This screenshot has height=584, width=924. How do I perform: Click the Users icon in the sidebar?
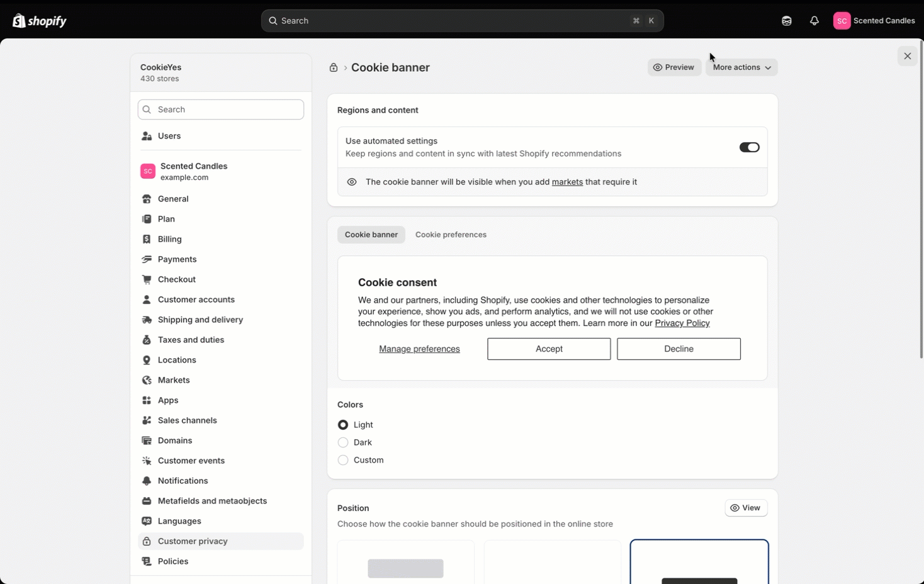click(x=147, y=136)
